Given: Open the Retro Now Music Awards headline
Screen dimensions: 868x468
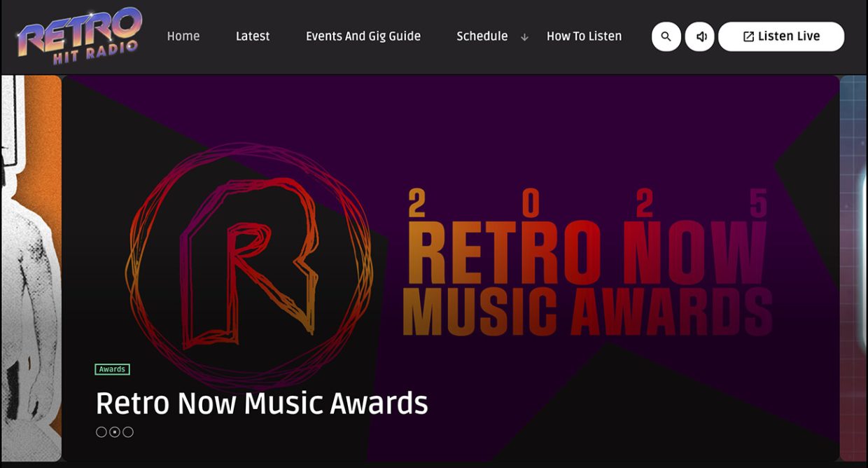Looking at the screenshot, I should [x=262, y=403].
